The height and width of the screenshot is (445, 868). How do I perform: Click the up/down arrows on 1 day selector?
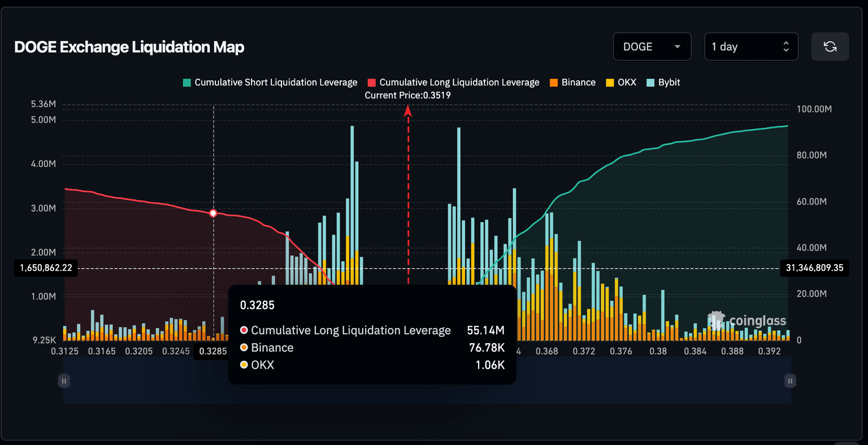pyautogui.click(x=785, y=46)
